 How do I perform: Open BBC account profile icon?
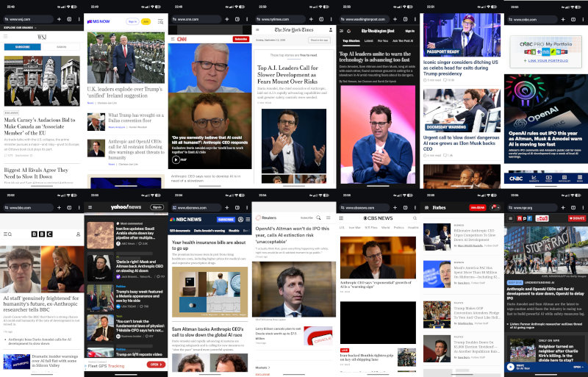(78, 234)
